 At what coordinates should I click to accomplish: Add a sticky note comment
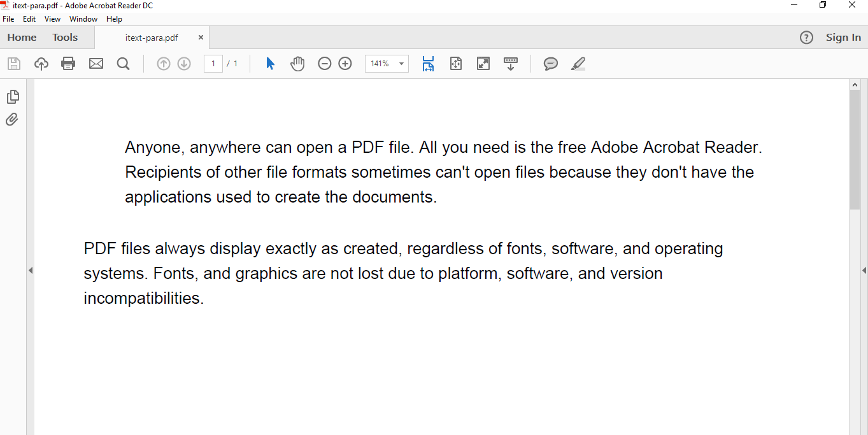(550, 63)
